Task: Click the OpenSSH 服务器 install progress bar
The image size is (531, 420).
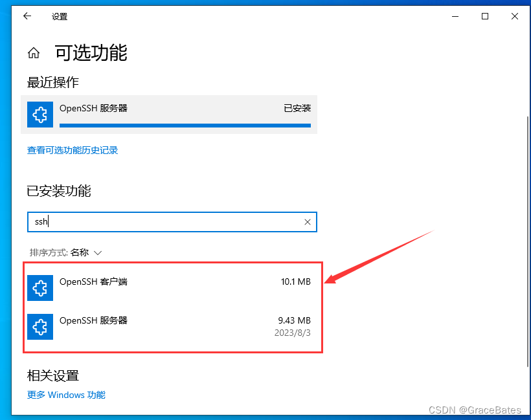Action: pyautogui.click(x=185, y=126)
